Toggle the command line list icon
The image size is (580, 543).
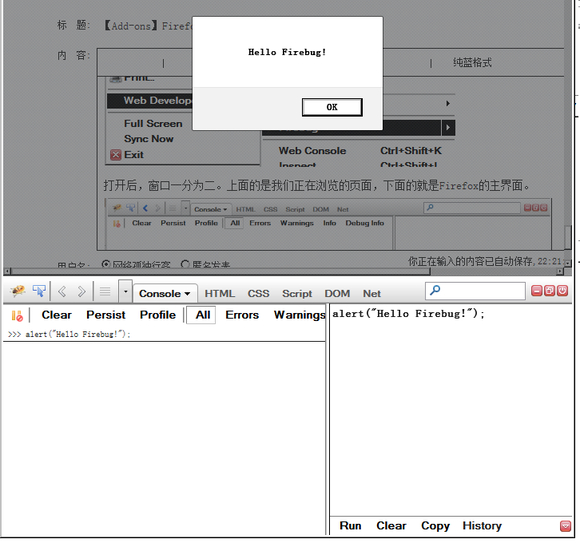[105, 292]
